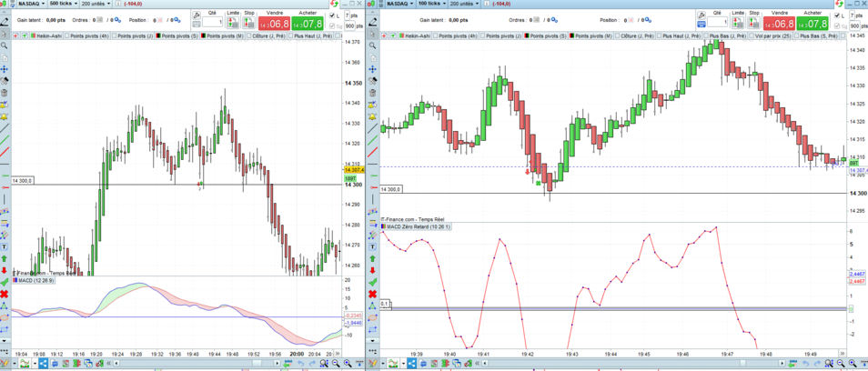This screenshot has height=371, width=868.
Task: Toggle the L checkbox in right window
Action: tap(838, 15)
